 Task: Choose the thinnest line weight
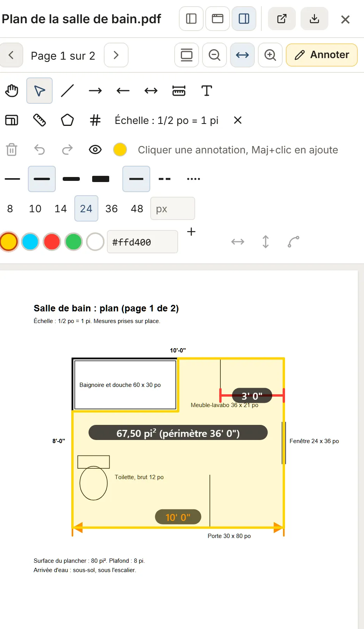click(x=12, y=179)
